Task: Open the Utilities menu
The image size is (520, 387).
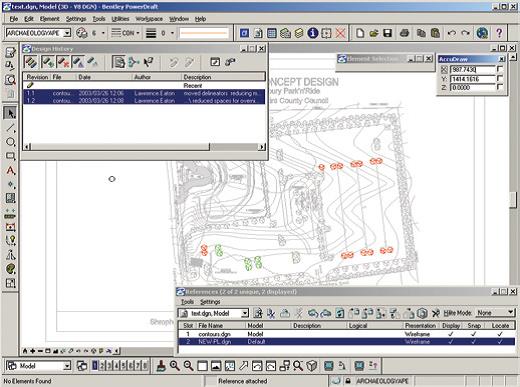Action: (x=120, y=19)
